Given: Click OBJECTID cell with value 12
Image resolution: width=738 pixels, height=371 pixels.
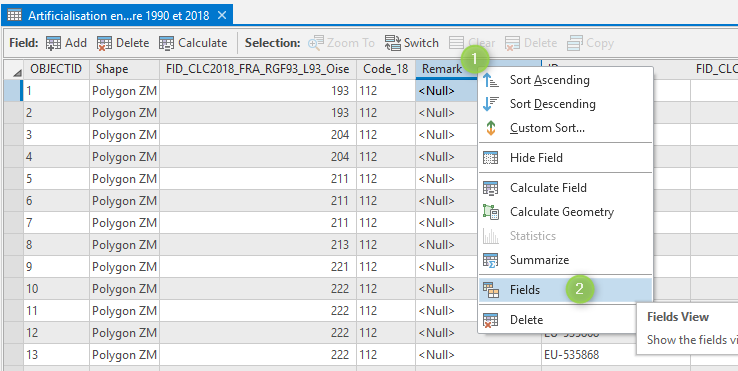Looking at the screenshot, I should click(x=56, y=333).
